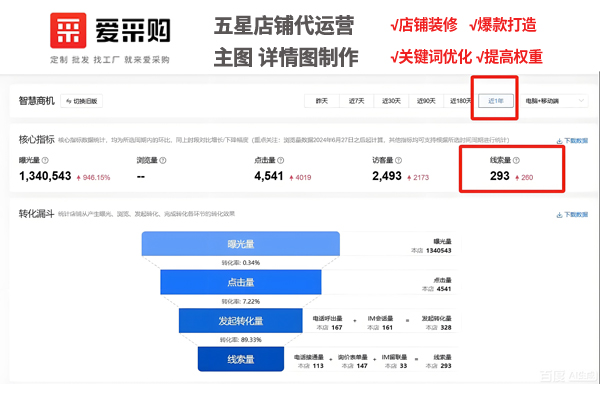Click the 核心指标 section heading
Screen dimensions: 600x400
click(x=37, y=140)
